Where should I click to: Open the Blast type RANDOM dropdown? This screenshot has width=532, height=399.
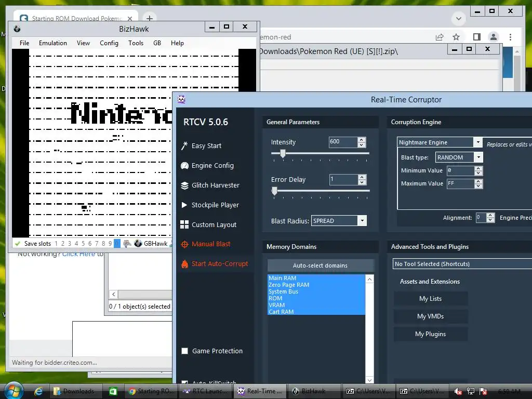pos(478,157)
